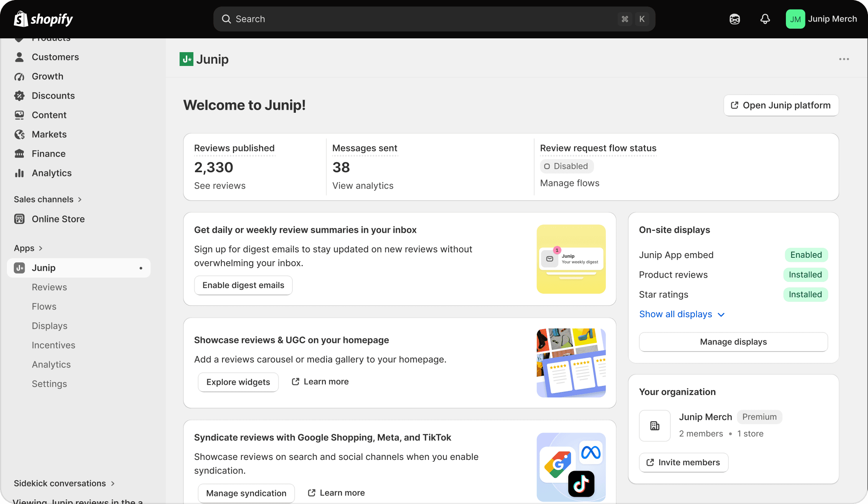The height and width of the screenshot is (504, 868).
Task: Click Explore widgets button
Action: click(x=238, y=382)
